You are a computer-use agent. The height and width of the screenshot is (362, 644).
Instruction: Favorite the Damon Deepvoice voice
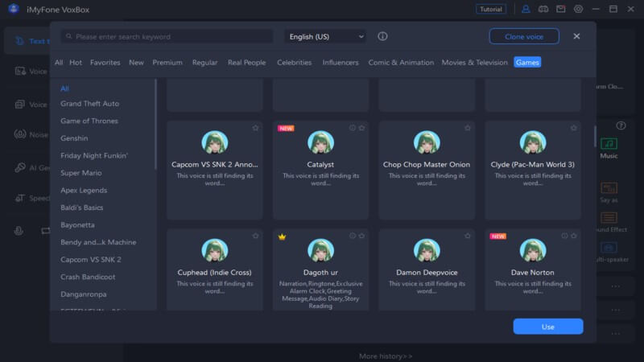point(468,236)
